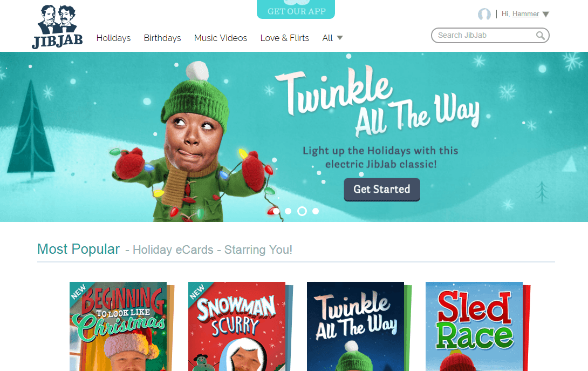This screenshot has height=371, width=588.
Task: Select the second carousel slide dot
Action: (x=288, y=211)
